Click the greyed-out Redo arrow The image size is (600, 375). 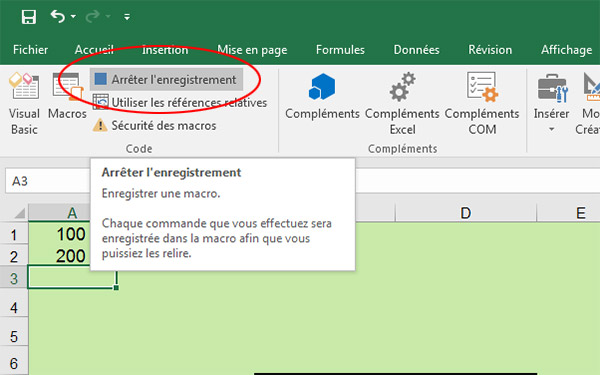coord(92,16)
